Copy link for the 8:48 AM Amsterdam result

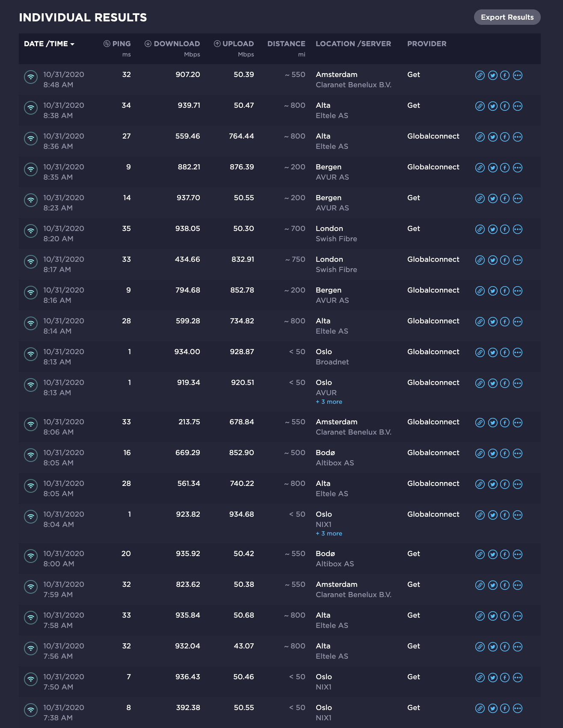tap(480, 75)
